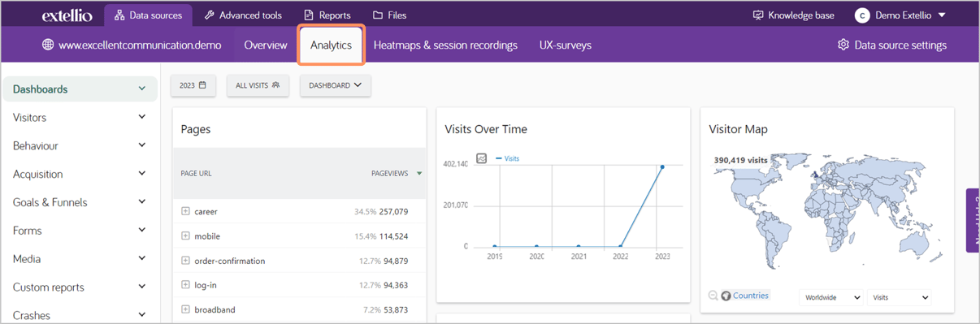The image size is (980, 324).
Task: Click the Knowledge base icon
Action: (758, 15)
